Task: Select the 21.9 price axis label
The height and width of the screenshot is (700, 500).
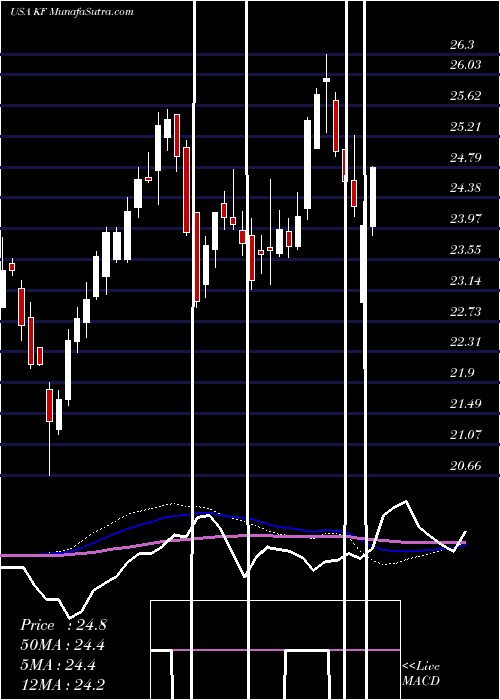Action: [x=462, y=373]
